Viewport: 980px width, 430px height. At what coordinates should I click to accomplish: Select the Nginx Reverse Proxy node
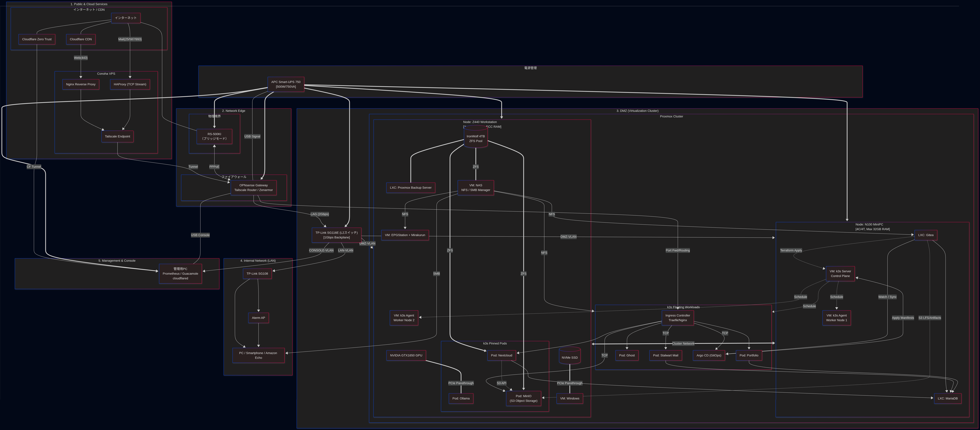point(81,84)
